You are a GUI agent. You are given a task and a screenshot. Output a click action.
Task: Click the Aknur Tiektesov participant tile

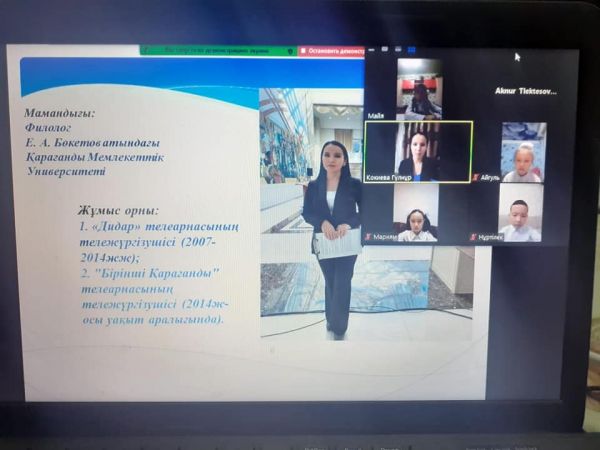tap(525, 91)
